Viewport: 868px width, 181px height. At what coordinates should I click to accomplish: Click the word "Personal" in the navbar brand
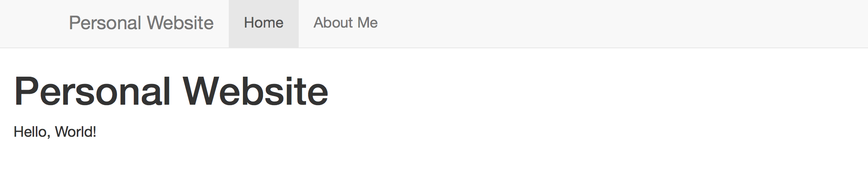[105, 23]
